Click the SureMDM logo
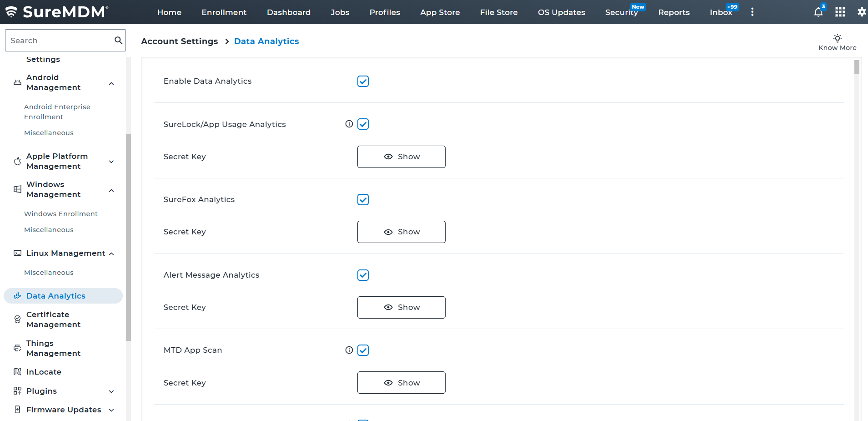The width and height of the screenshot is (868, 421). (x=57, y=12)
